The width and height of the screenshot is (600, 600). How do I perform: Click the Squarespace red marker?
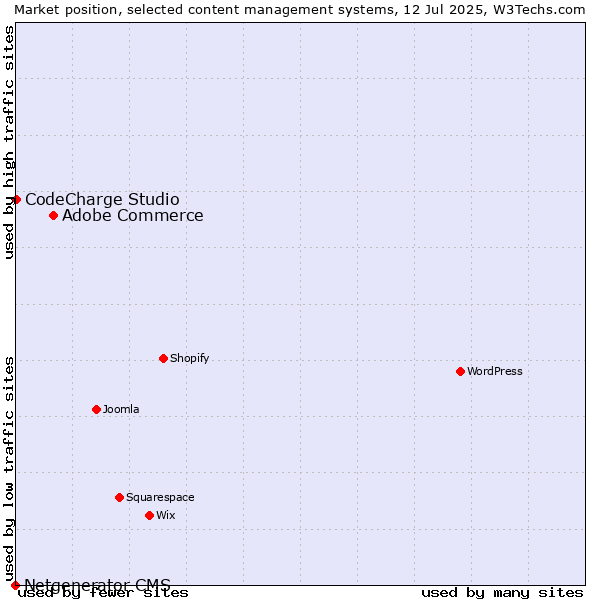point(119,497)
